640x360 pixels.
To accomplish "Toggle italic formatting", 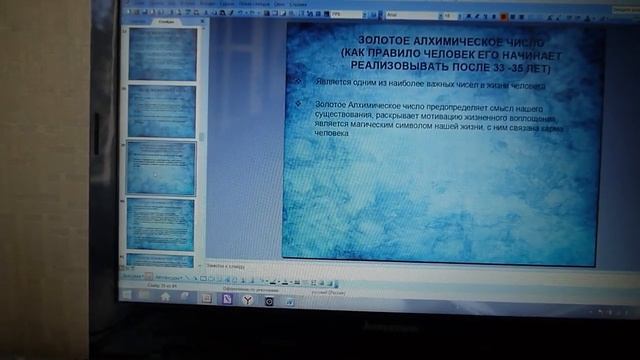I will [x=477, y=16].
